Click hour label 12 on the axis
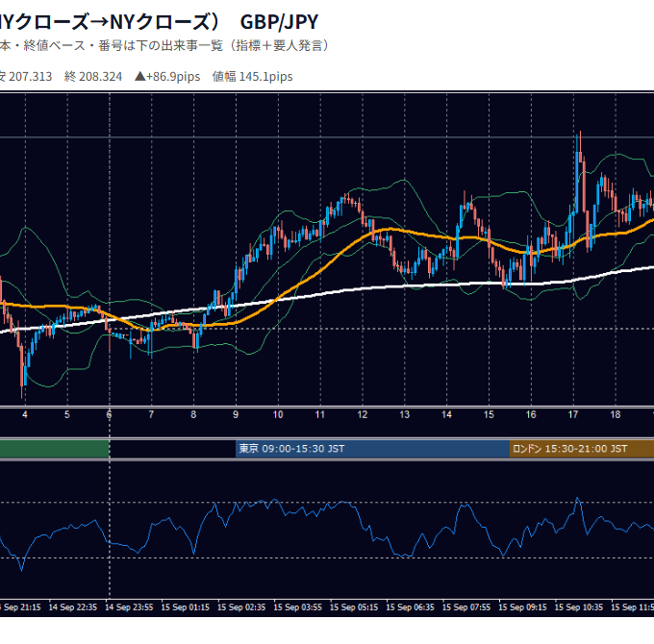Image resolution: width=654 pixels, height=644 pixels. [362, 414]
